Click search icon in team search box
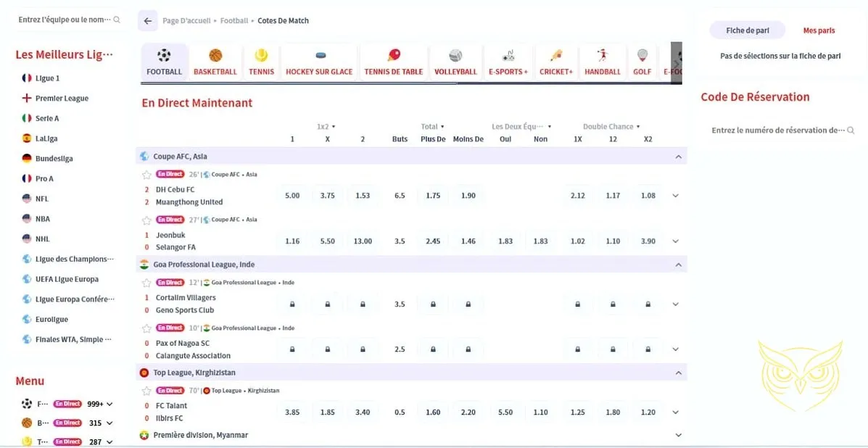Viewport: 868px width, 448px height. coord(117,20)
